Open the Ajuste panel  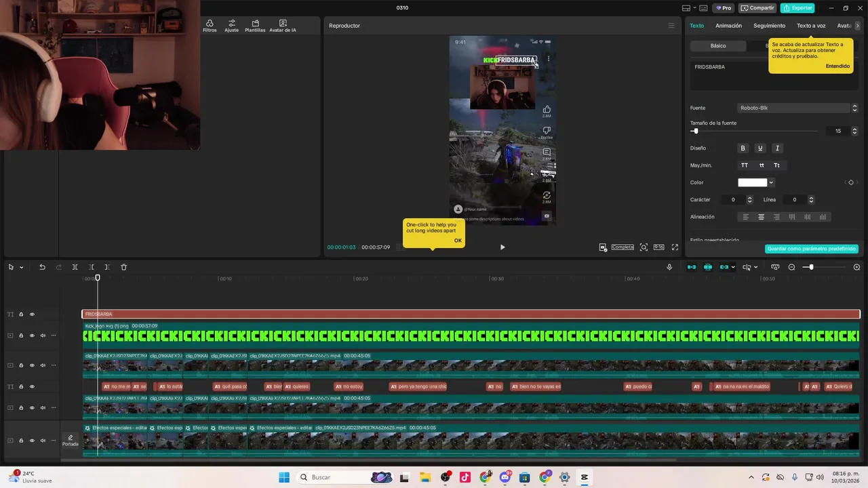click(232, 26)
